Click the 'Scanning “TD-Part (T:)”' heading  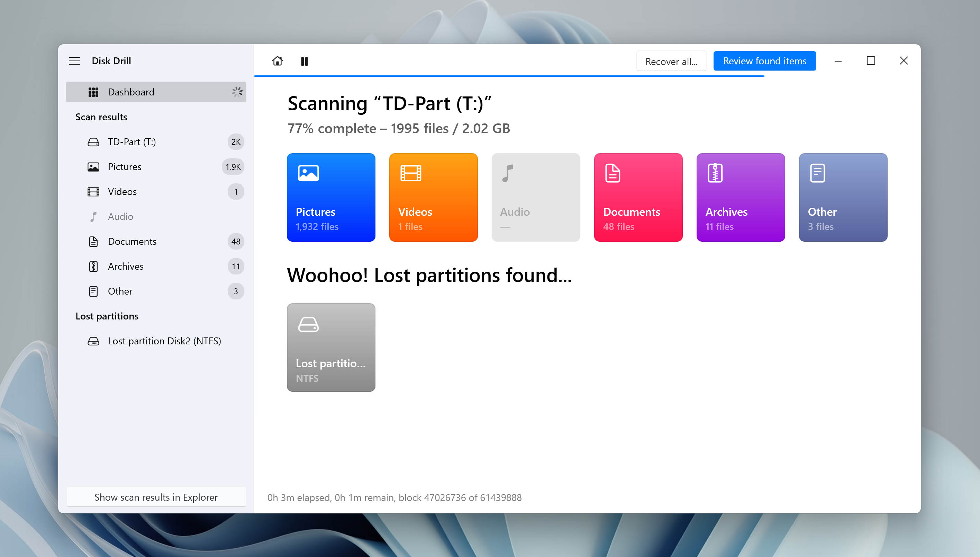[389, 103]
